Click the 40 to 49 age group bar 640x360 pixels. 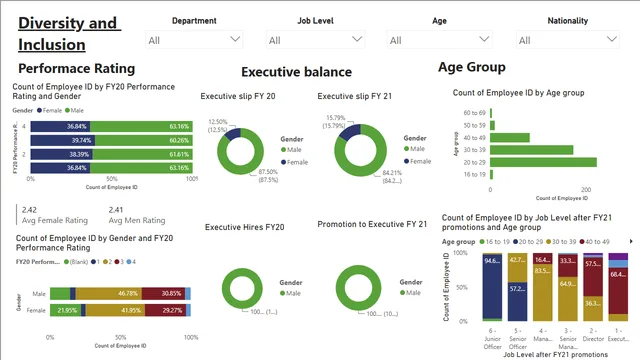[510, 138]
